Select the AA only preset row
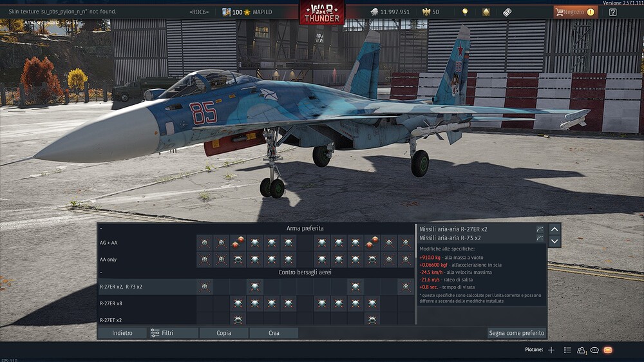 pos(256,260)
